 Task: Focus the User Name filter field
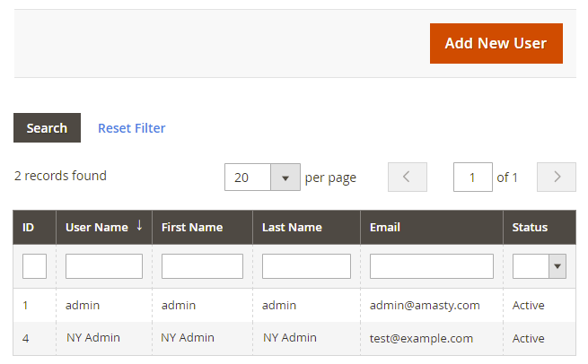click(x=104, y=266)
